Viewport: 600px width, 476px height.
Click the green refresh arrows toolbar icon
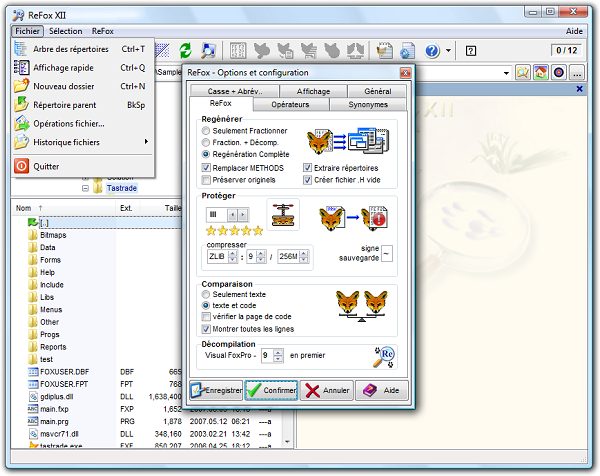tap(186, 51)
